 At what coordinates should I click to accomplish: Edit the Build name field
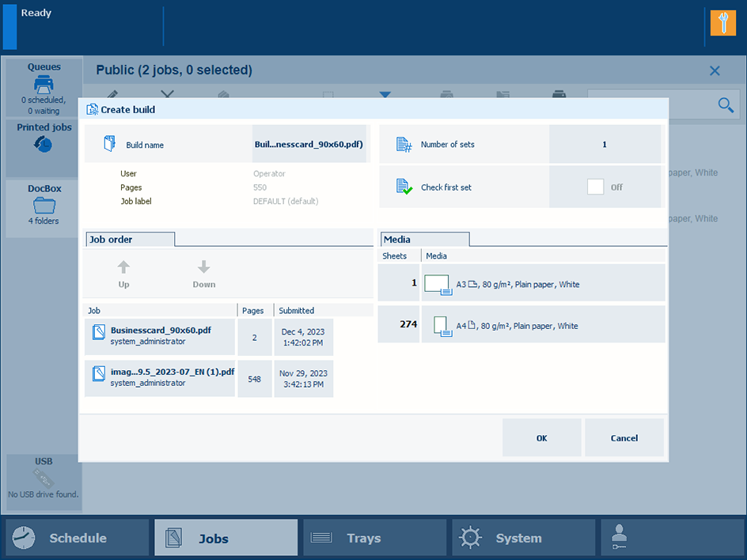pos(309,144)
